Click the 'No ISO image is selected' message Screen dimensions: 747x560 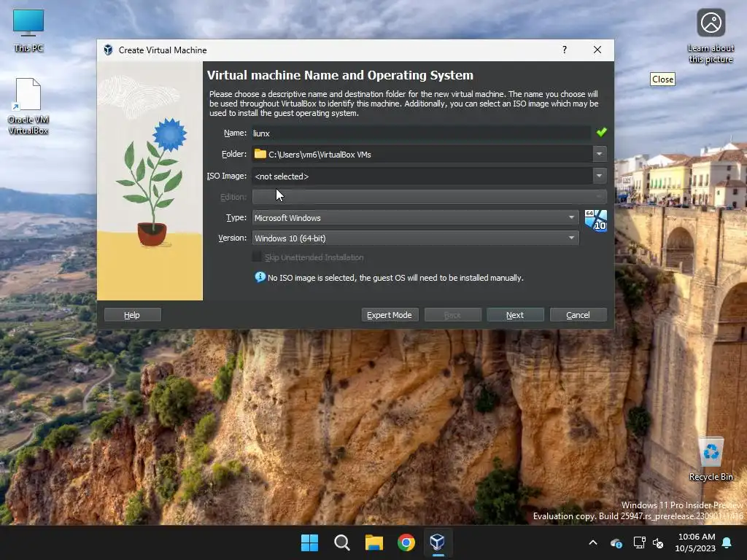pyautogui.click(x=395, y=278)
